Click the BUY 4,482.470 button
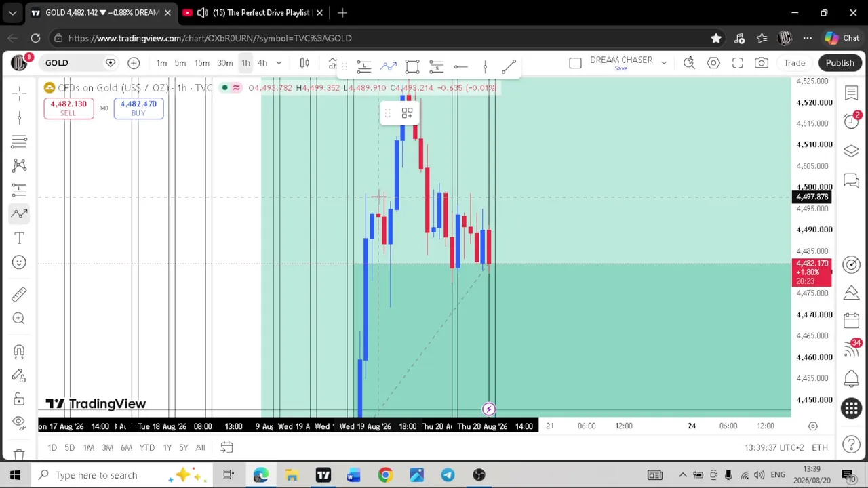 click(x=138, y=108)
